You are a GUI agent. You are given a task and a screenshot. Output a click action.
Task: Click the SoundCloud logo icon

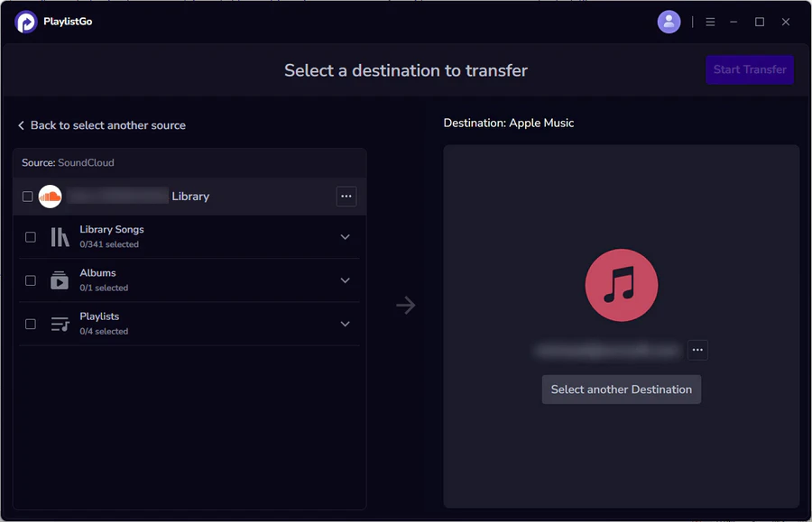(x=51, y=197)
